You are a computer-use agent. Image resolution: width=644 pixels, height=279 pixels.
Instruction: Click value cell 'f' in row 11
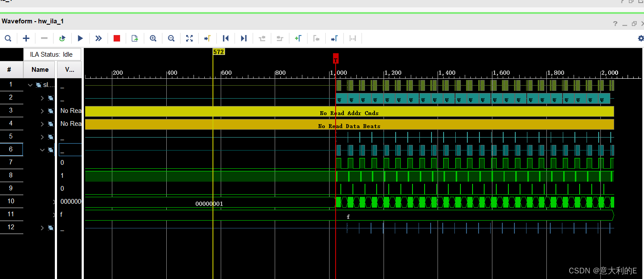tap(70, 215)
